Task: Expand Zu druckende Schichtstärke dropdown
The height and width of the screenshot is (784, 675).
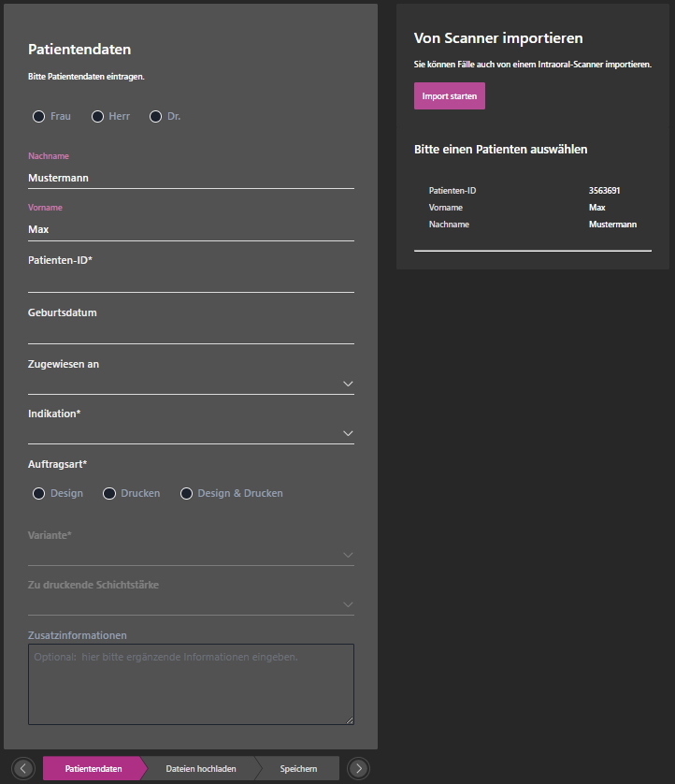Action: pos(191,604)
